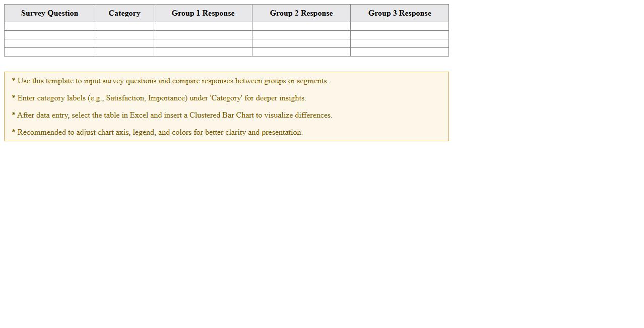
Task: Click the 'Use this template' instruction note
Action: [170, 81]
